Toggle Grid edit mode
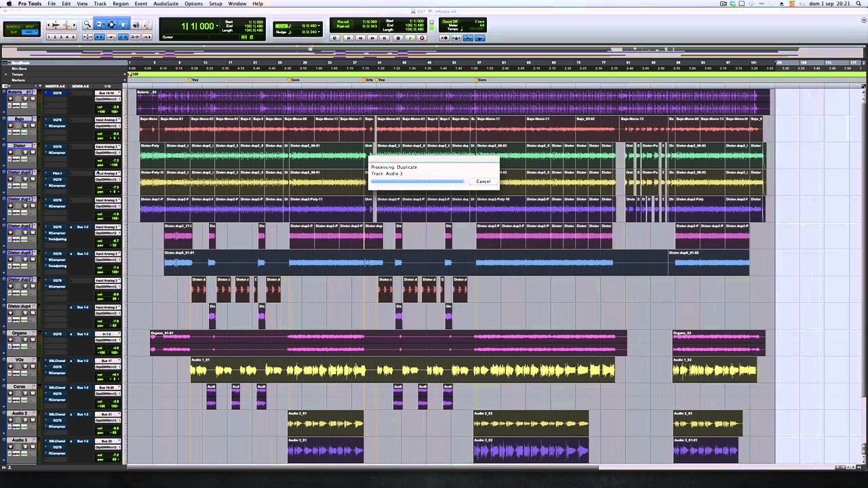This screenshot has height=488, width=868. [x=30, y=32]
